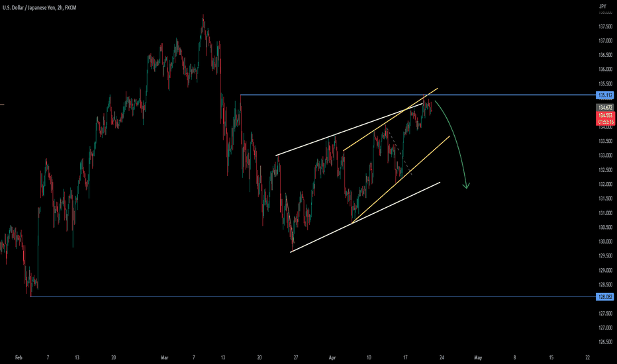Click the 126.500 value on price axis

coord(605,342)
